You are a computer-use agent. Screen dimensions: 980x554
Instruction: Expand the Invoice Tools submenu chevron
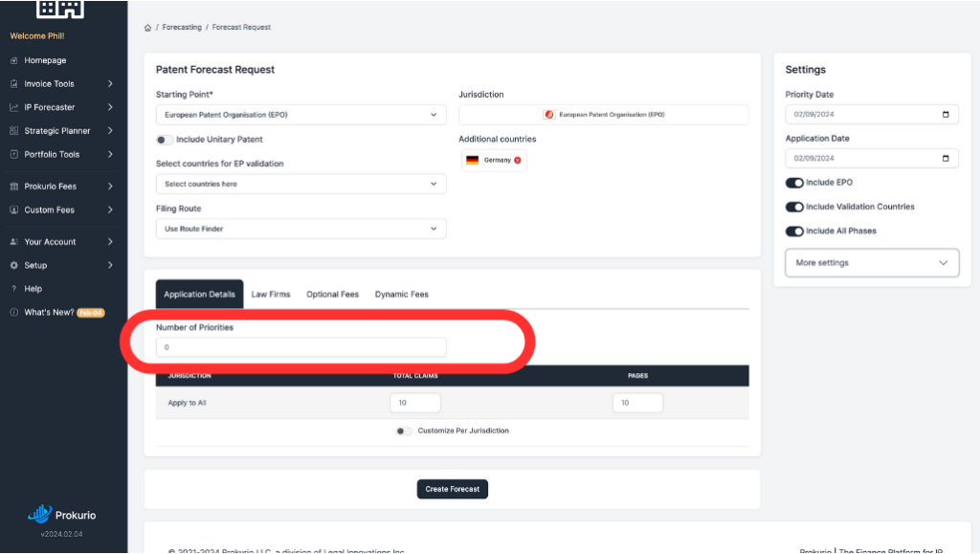click(110, 83)
